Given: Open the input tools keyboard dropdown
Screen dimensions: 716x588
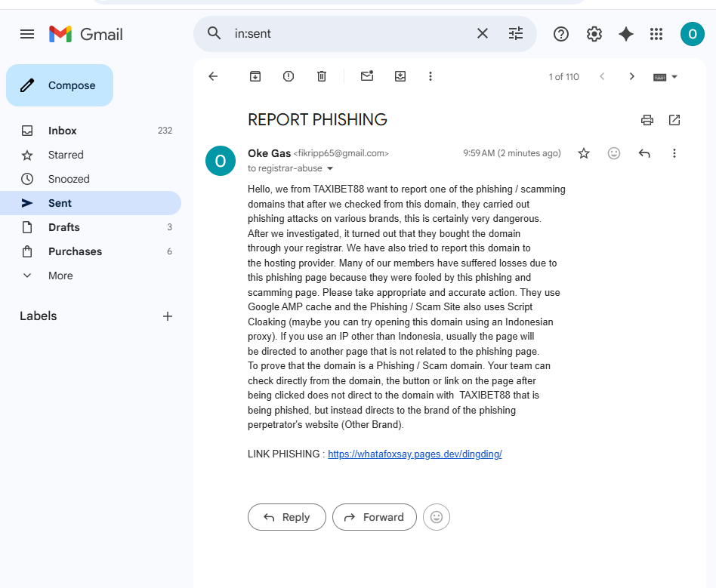Looking at the screenshot, I should [x=665, y=77].
